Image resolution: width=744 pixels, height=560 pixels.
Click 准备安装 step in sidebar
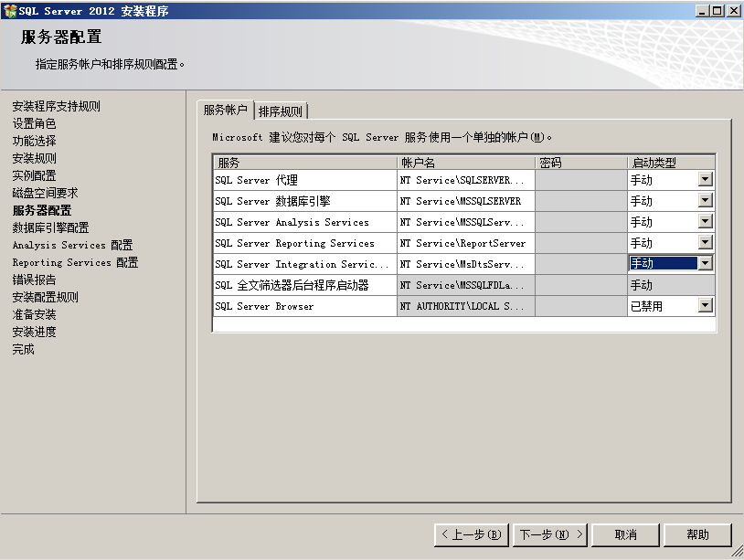pyautogui.click(x=34, y=314)
